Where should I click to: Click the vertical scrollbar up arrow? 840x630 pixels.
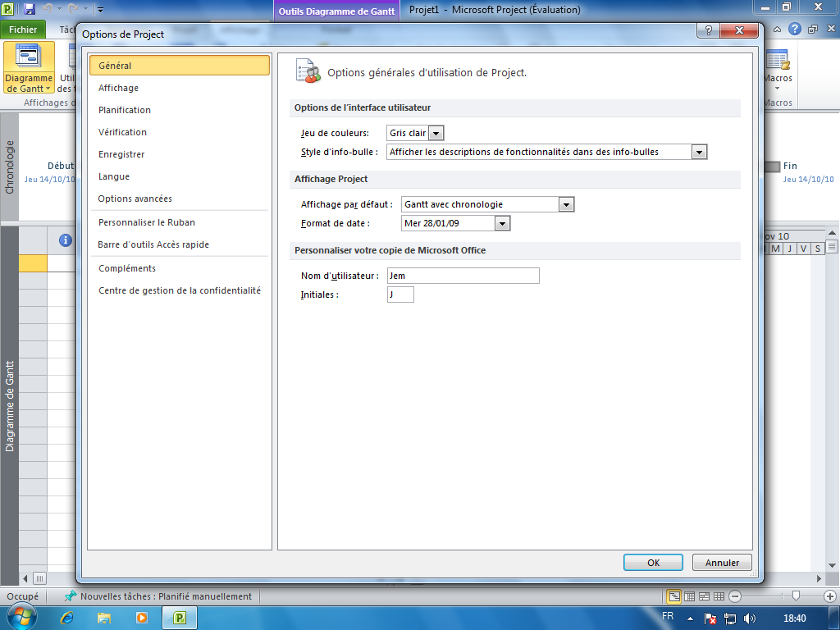[x=832, y=232]
